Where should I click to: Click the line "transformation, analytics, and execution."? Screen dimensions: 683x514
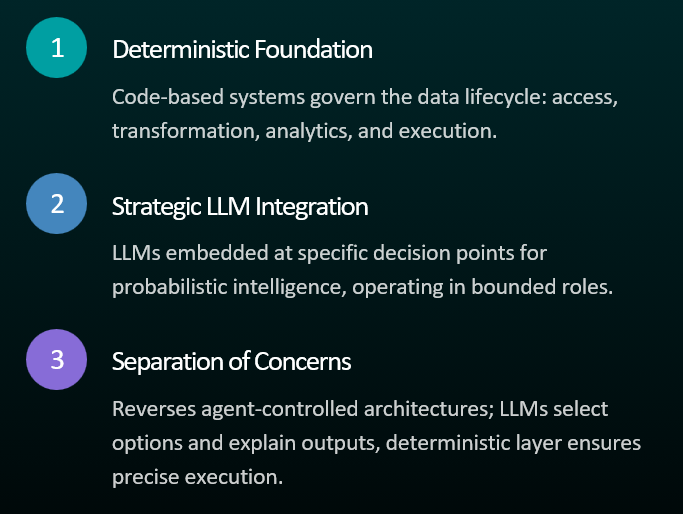[304, 130]
